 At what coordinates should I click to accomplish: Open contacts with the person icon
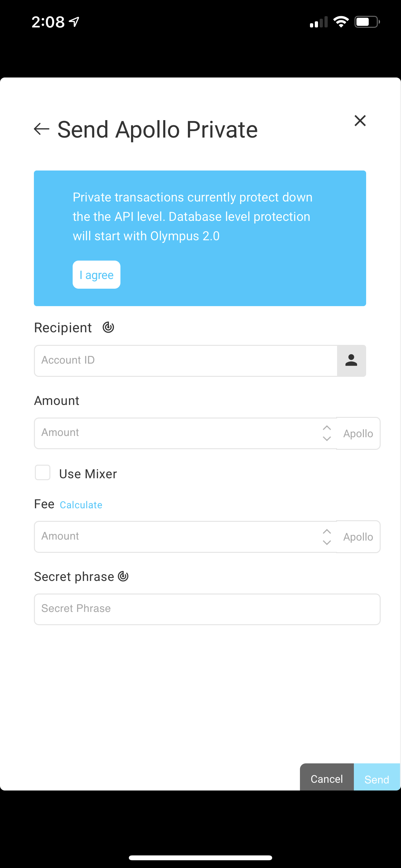[x=351, y=361]
